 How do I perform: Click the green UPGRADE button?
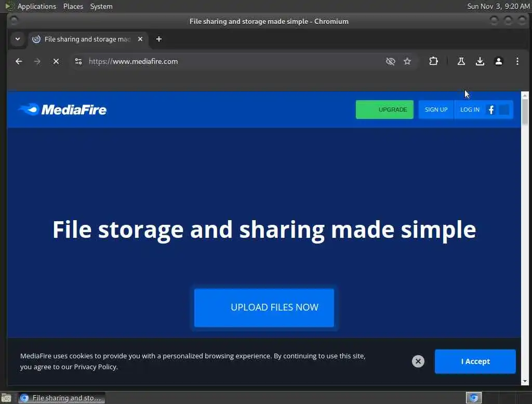click(384, 110)
